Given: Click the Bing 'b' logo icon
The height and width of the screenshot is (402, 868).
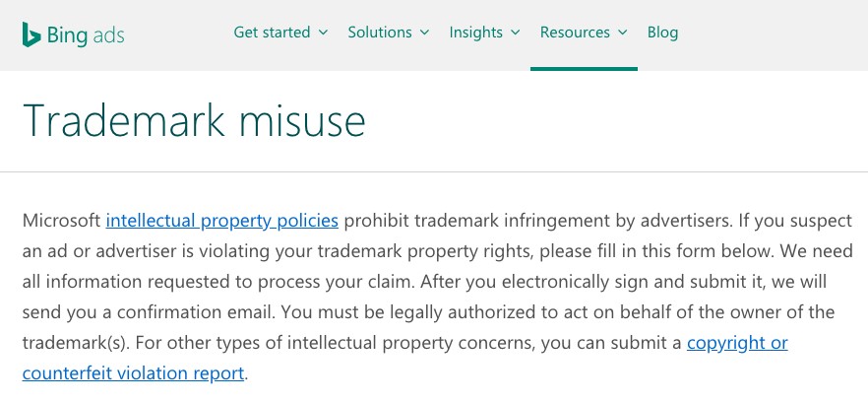Looking at the screenshot, I should pyautogui.click(x=31, y=34).
